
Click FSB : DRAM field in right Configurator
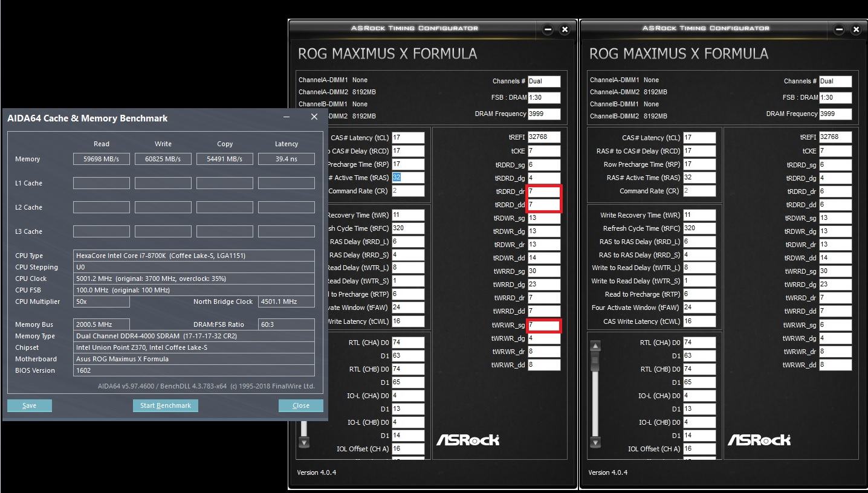click(835, 97)
